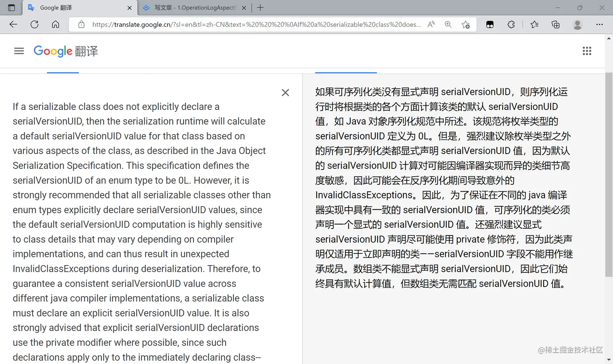Go to browser home page
This screenshot has width=613, height=364.
coord(56,24)
